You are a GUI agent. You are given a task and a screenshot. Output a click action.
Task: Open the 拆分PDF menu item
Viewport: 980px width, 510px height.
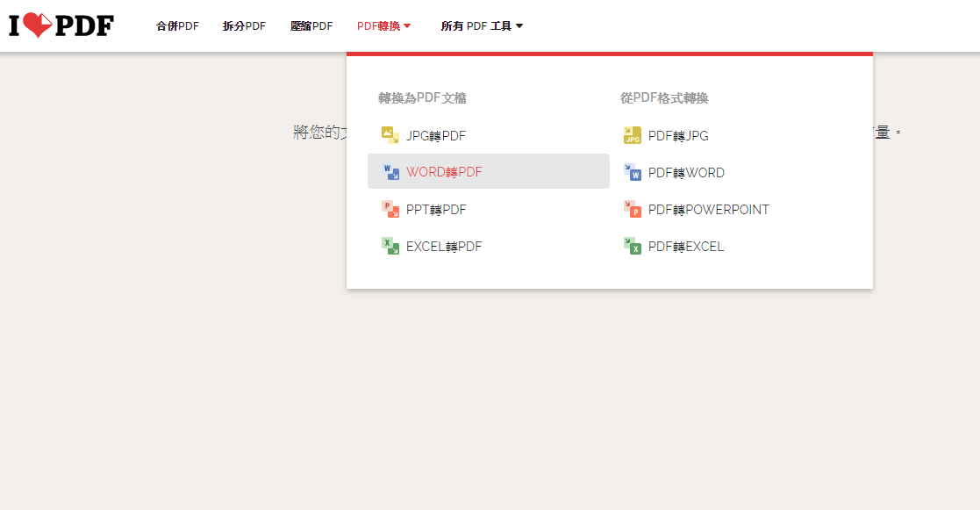pyautogui.click(x=245, y=26)
